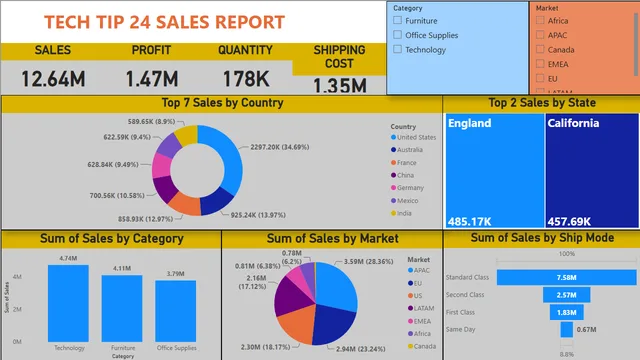Image resolution: width=640 pixels, height=360 pixels.
Task: Click the Sum of Sales by Ship Mode title
Action: 542,238
